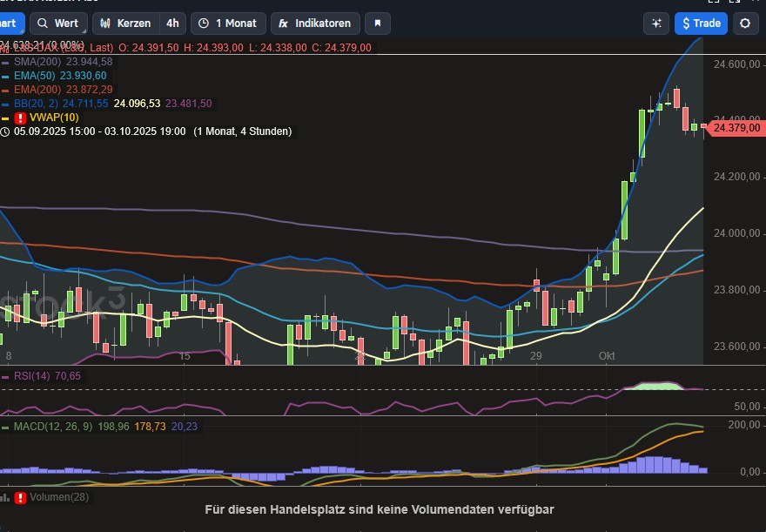The height and width of the screenshot is (532, 766).
Task: Click the $ Trade button
Action: 701,24
